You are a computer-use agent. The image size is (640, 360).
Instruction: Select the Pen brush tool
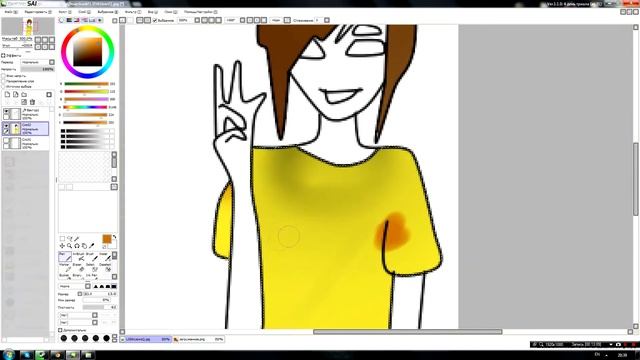(65, 256)
